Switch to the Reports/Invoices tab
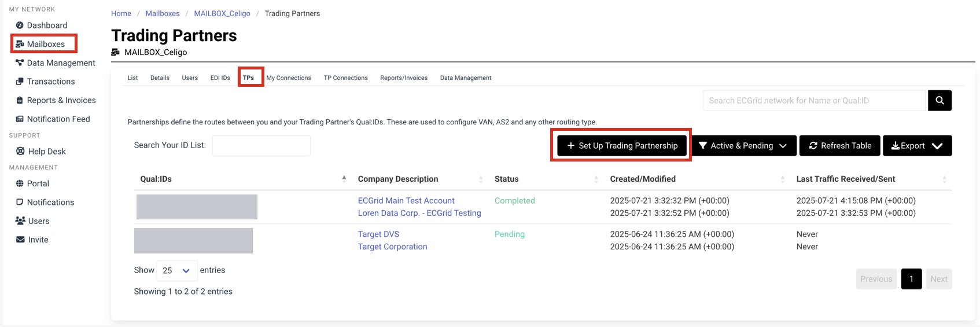This screenshot has height=327, width=980. 404,78
